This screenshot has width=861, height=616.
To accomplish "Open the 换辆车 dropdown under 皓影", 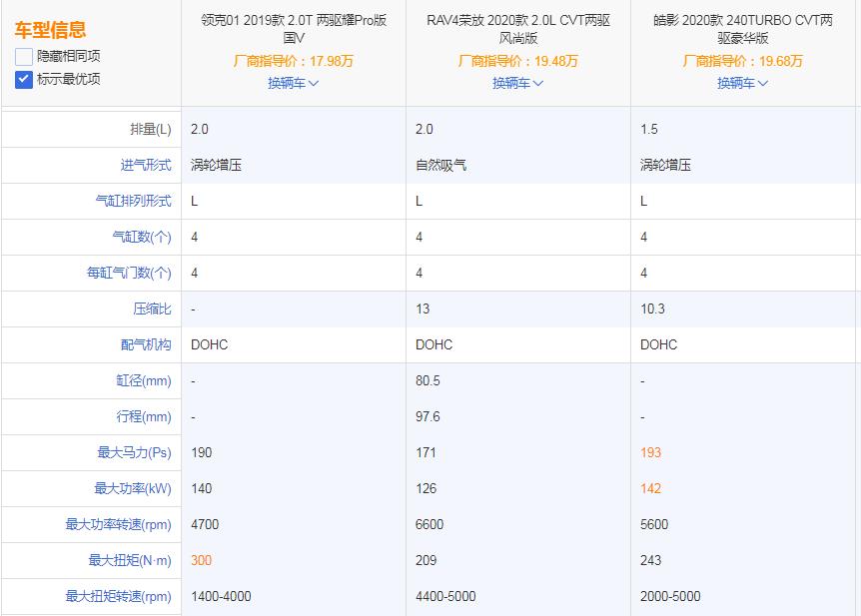I will point(741,84).
